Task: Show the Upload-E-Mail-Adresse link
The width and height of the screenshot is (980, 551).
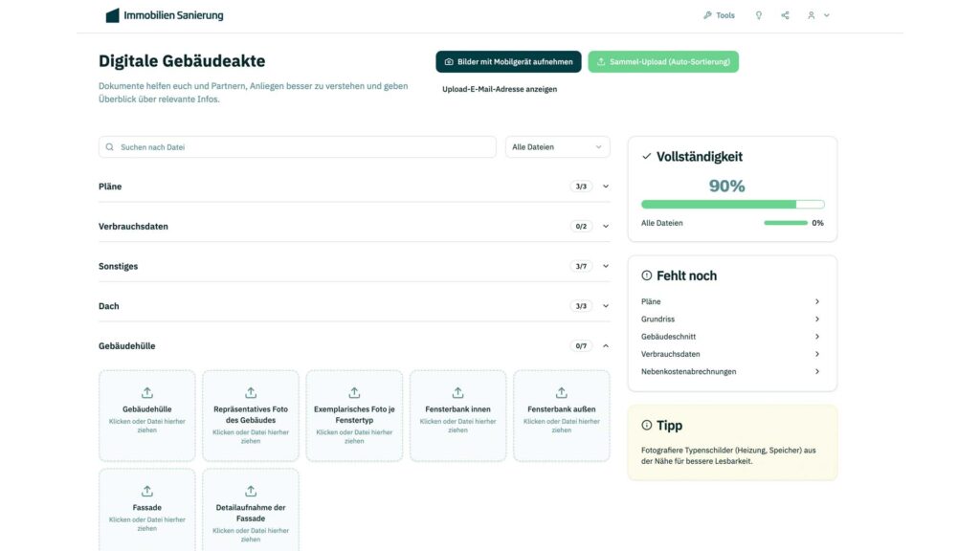Action: 499,89
